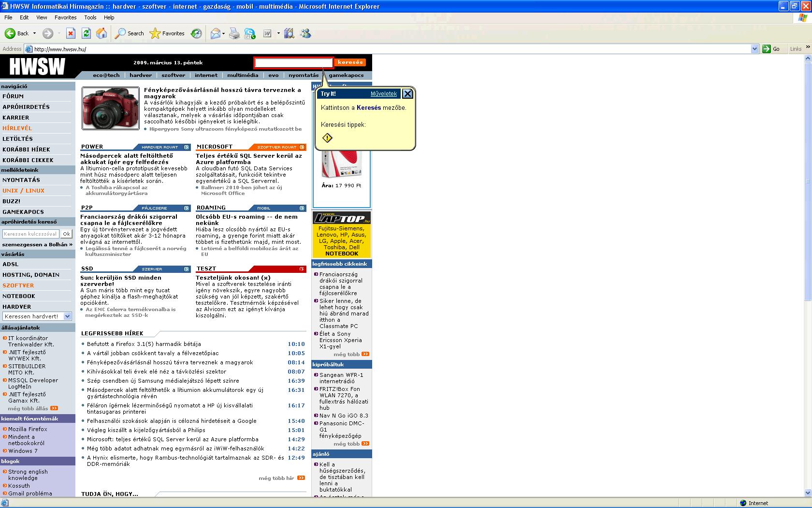The image size is (812, 508).
Task: Click the arrow icon on the TESZT header
Action: pyautogui.click(x=302, y=269)
